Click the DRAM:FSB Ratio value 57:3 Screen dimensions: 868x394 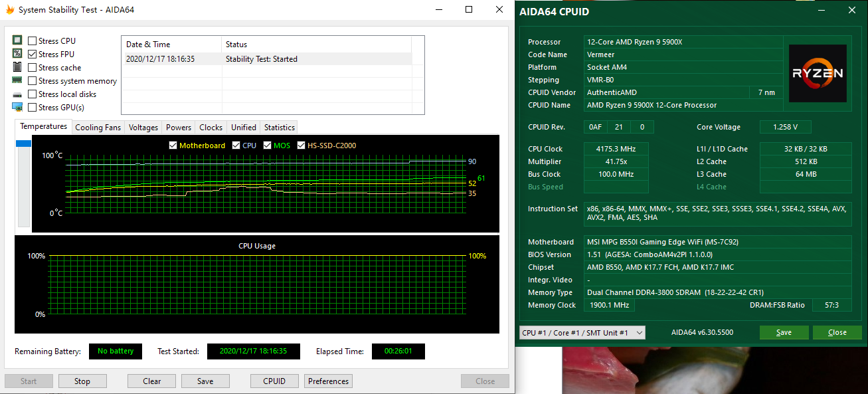click(x=831, y=305)
